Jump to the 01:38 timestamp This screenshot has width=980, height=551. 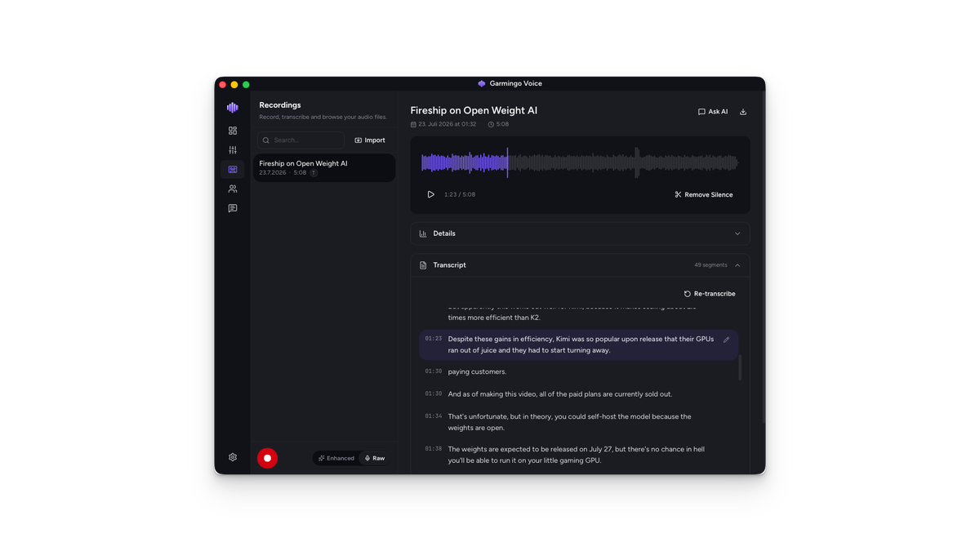[434, 449]
